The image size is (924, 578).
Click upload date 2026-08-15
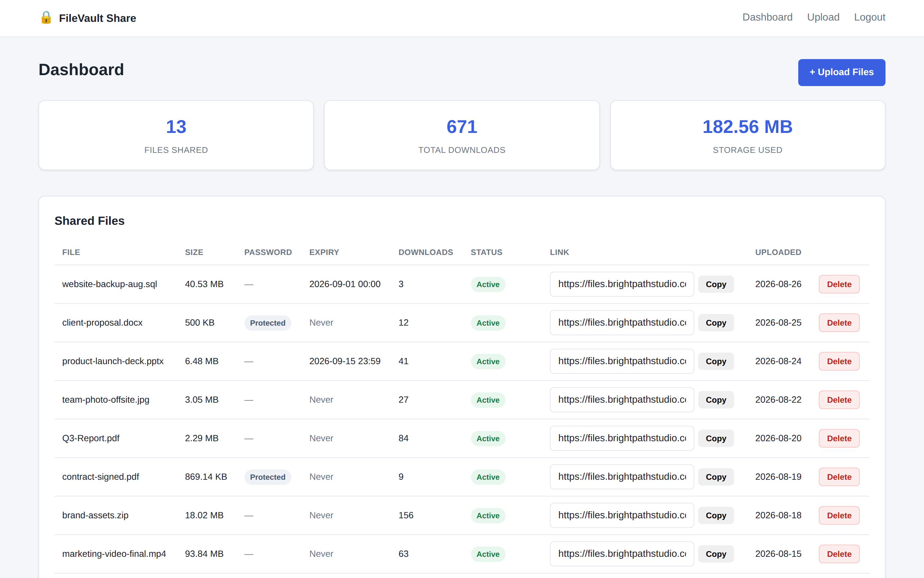pos(778,554)
